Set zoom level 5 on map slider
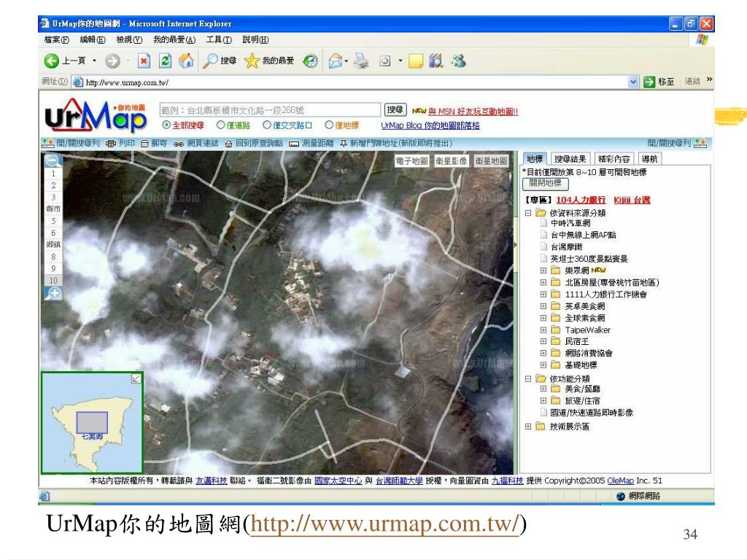Screen dimensions: 747x560 click(x=53, y=221)
